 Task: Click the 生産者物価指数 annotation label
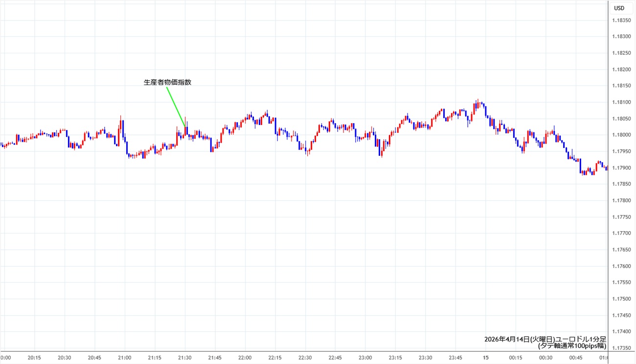[167, 83]
